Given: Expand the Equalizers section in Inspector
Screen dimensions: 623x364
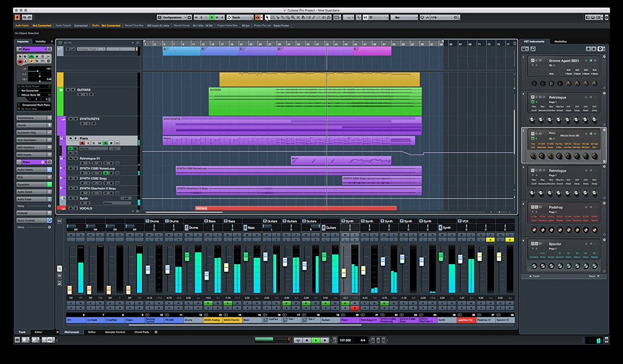Looking at the screenshot, I should click(33, 184).
